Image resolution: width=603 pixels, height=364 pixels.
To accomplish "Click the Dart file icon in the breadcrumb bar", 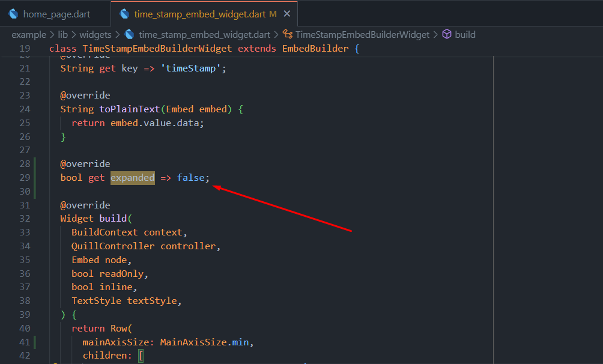I will 130,34.
